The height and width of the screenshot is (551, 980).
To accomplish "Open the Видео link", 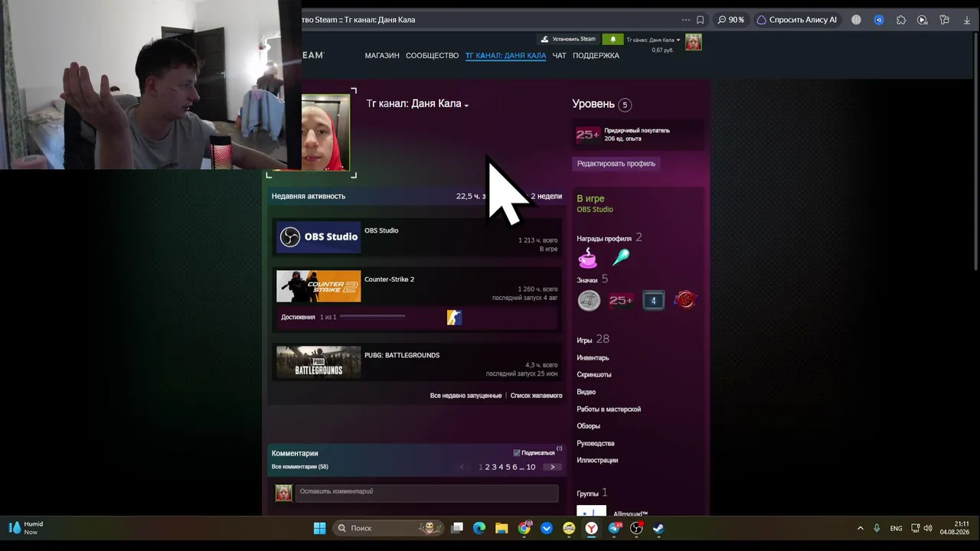I will click(586, 392).
